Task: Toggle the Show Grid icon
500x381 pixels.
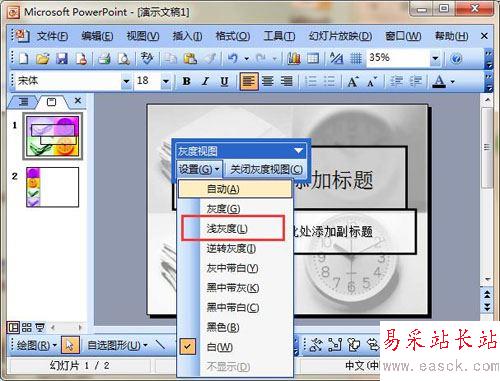Action: 356,58
